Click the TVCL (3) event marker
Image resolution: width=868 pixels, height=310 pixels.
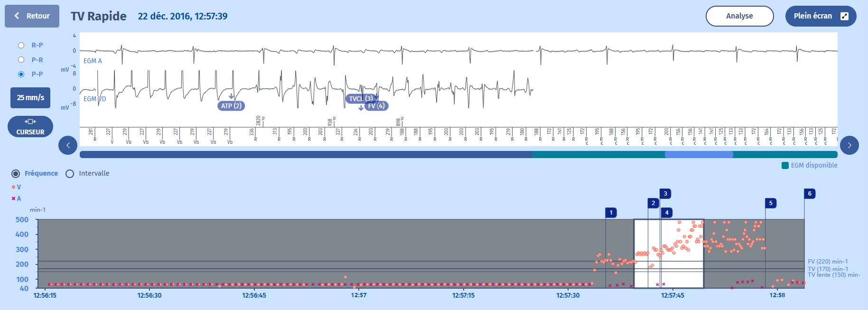tap(360, 99)
